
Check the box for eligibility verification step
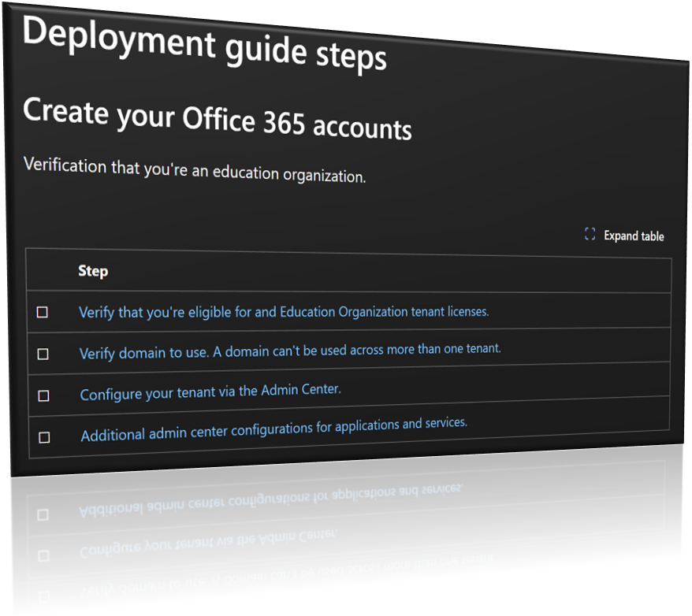click(x=43, y=312)
